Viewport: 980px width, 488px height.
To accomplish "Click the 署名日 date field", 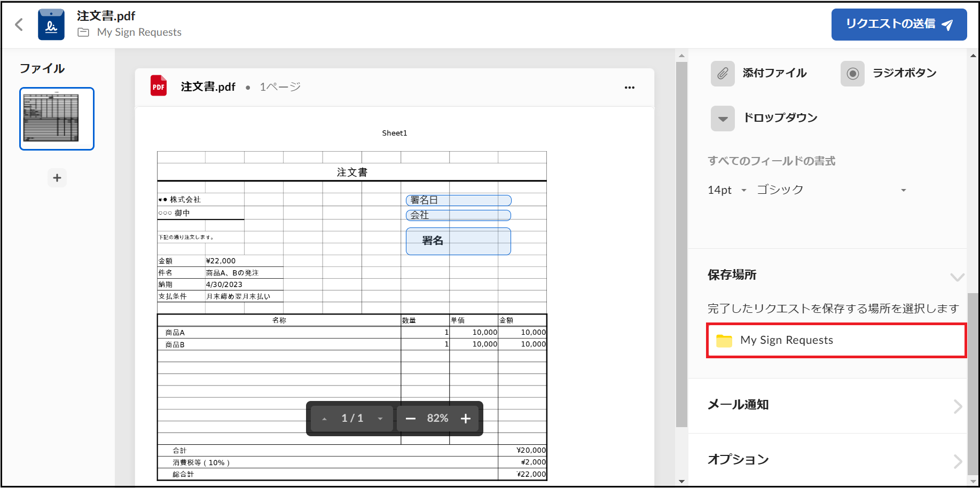I will [x=458, y=200].
